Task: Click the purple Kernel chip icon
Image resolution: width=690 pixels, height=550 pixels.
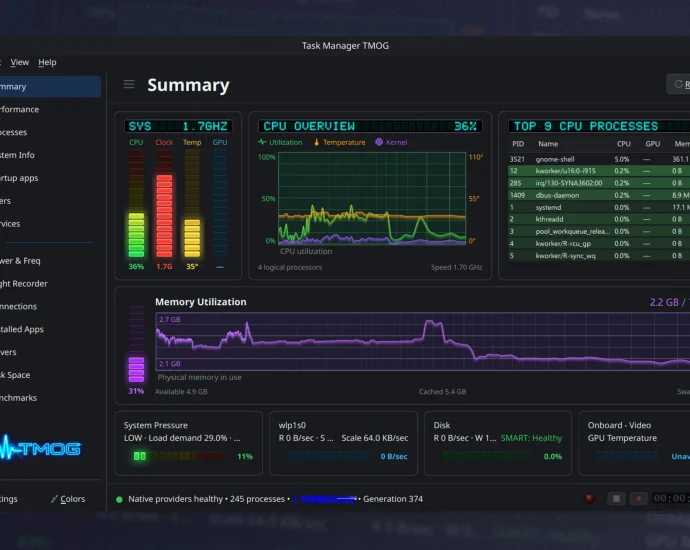Action: [x=379, y=142]
